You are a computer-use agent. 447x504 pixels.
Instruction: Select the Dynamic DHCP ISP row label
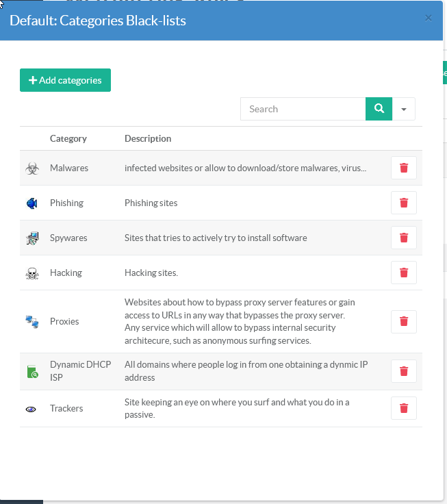(80, 371)
